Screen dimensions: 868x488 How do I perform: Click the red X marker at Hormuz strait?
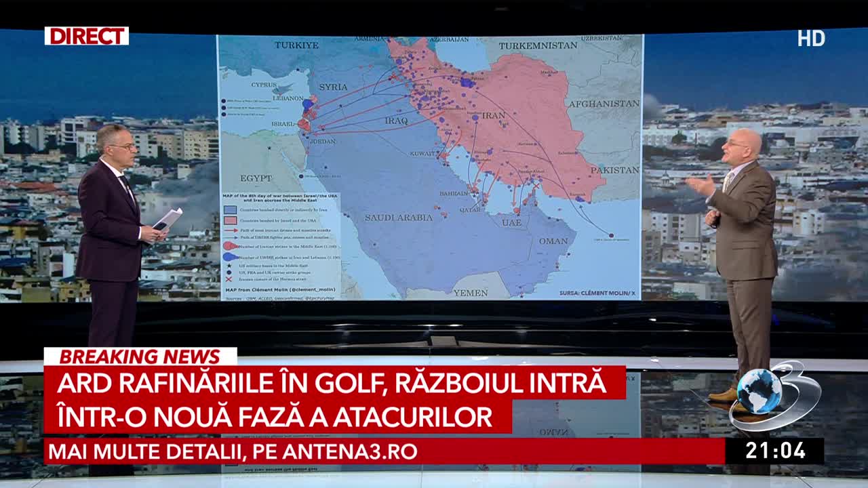pyautogui.click(x=536, y=184)
